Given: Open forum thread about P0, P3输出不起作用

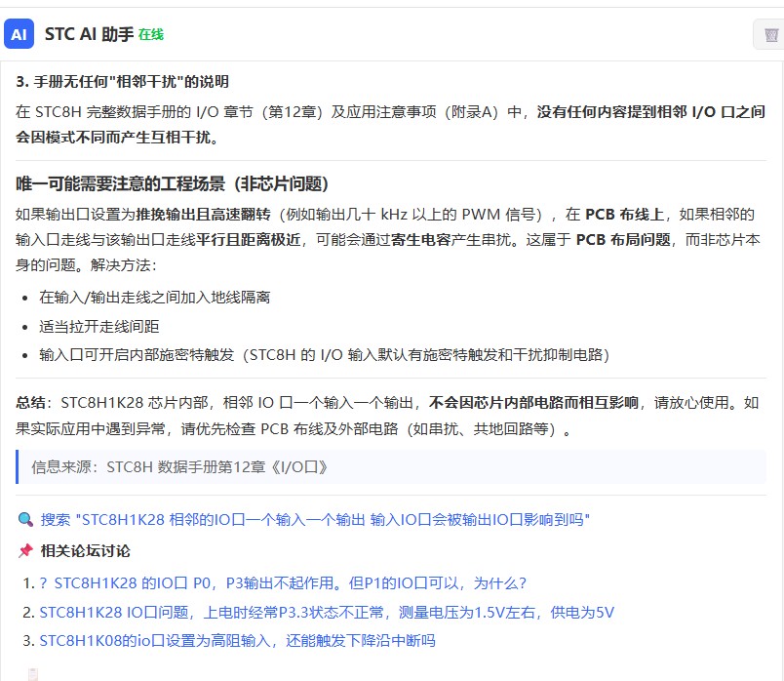Looking at the screenshot, I should 283,582.
